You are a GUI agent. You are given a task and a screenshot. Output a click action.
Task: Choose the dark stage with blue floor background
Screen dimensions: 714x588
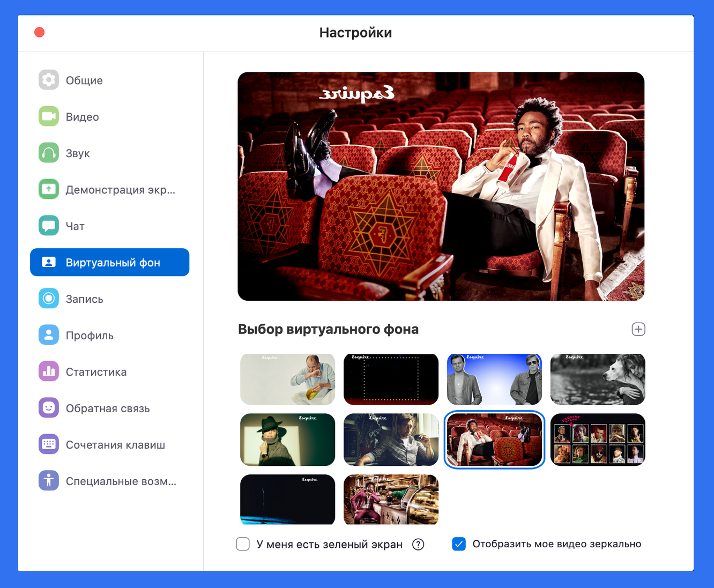point(288,500)
